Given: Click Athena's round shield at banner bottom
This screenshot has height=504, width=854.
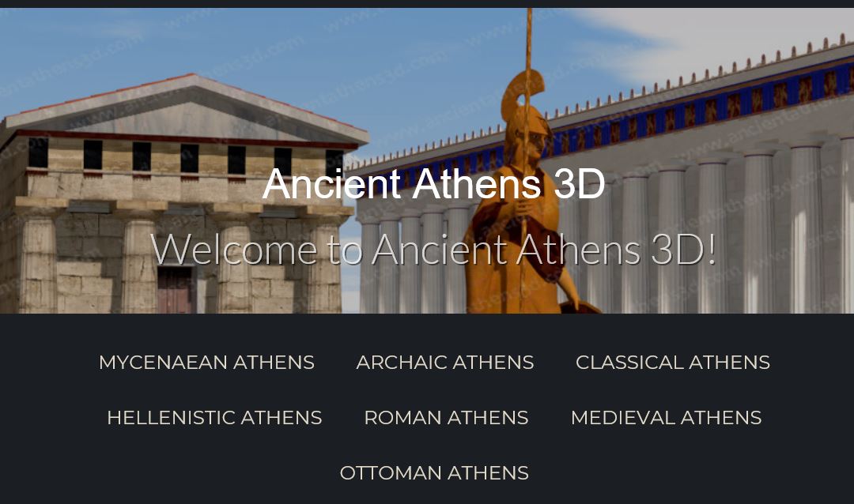Looking at the screenshot, I should pos(580,307).
